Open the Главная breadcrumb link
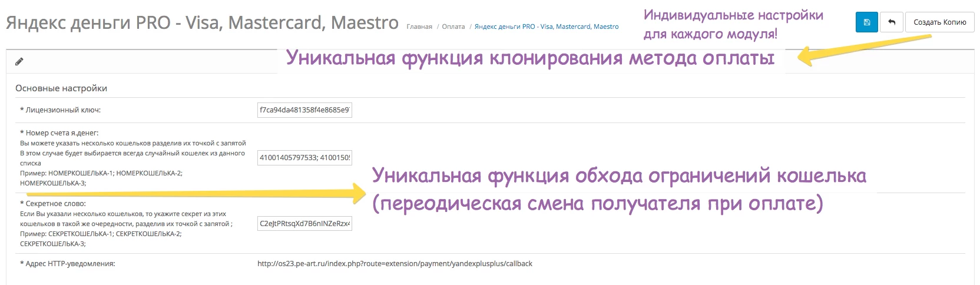Image resolution: width=980 pixels, height=285 pixels. tap(419, 26)
